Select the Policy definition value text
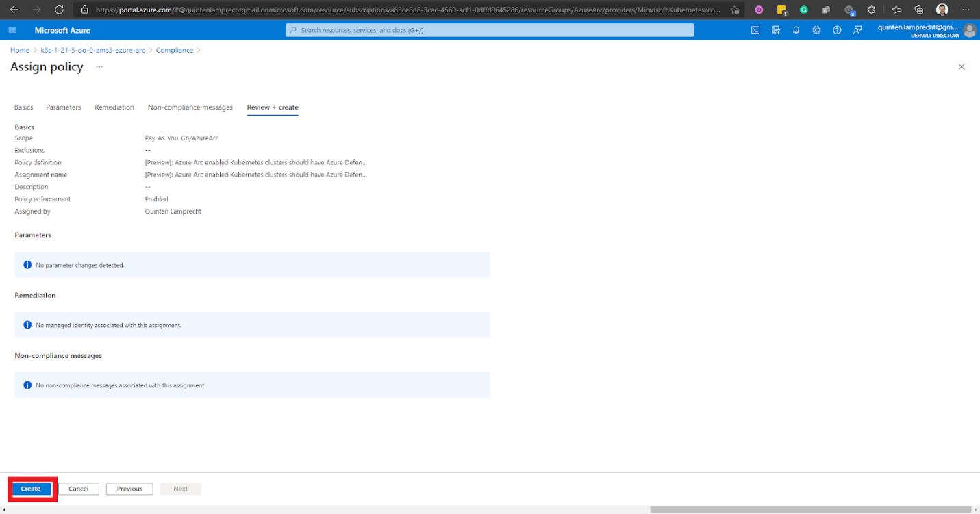The height and width of the screenshot is (514, 980). [256, 162]
